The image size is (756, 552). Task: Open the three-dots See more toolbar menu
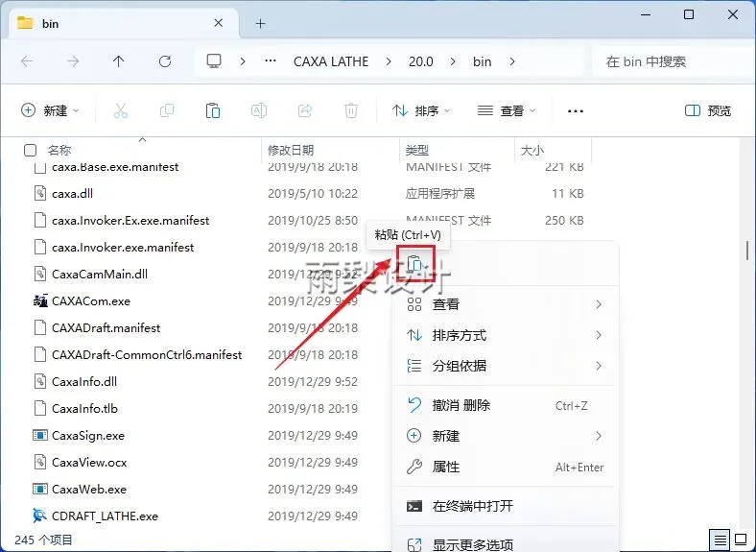coord(576,111)
